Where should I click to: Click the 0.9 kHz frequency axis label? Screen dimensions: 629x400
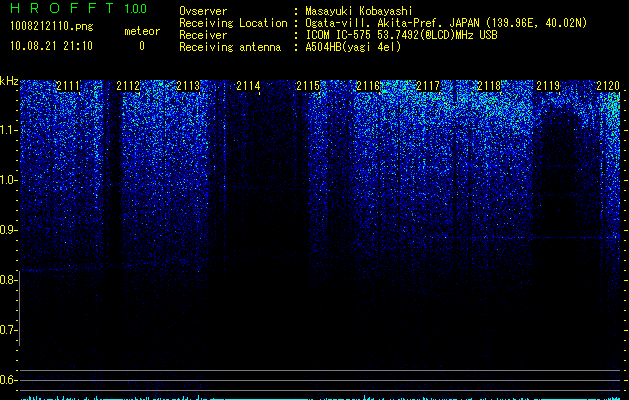click(8, 230)
